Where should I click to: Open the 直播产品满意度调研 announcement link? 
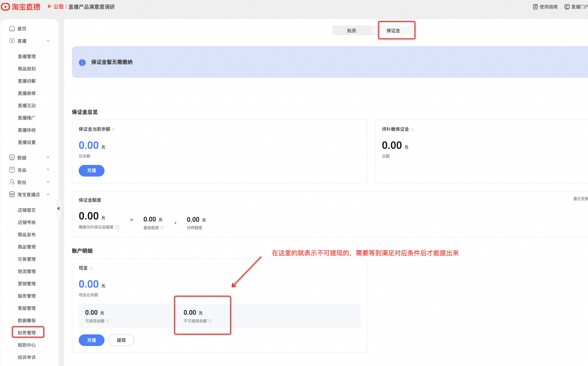click(x=92, y=7)
